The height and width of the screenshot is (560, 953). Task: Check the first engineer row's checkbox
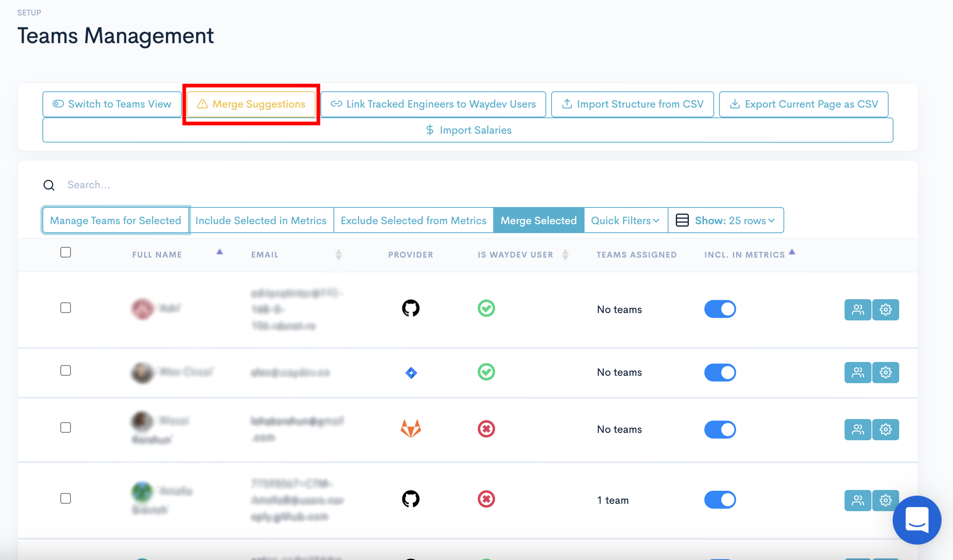point(66,308)
